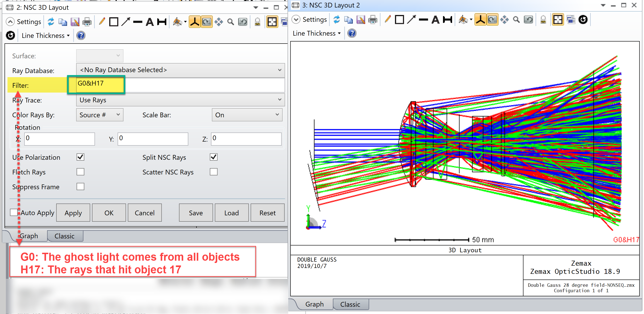The width and height of the screenshot is (644, 314).
Task: Click the rotate view icon in window 2
Action: pyautogui.click(x=207, y=22)
